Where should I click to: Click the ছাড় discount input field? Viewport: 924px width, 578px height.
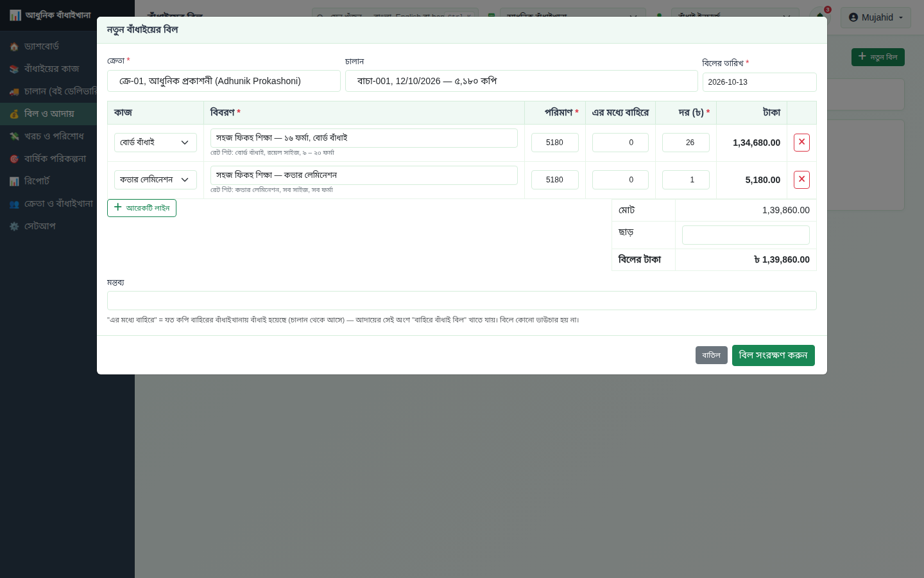pos(746,235)
